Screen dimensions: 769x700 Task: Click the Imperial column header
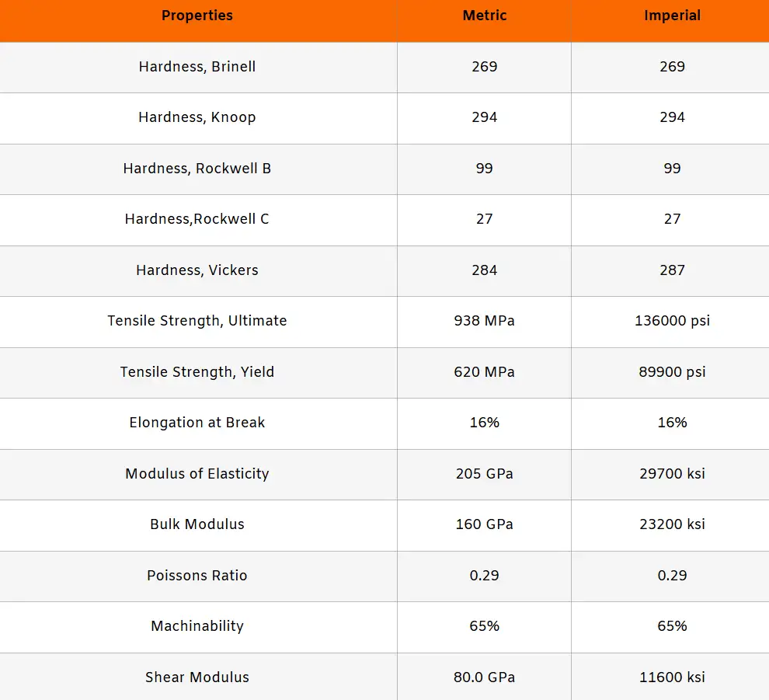point(672,16)
